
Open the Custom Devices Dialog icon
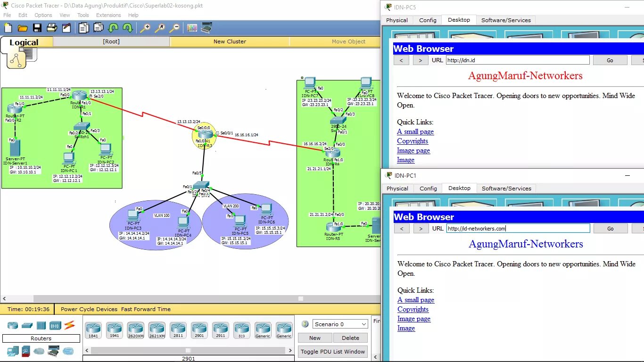(206, 28)
